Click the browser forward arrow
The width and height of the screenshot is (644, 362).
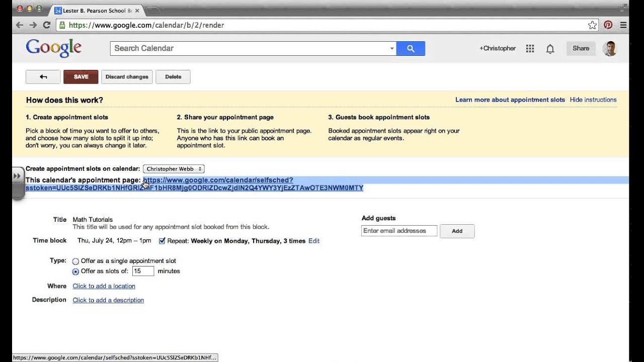tap(33, 25)
